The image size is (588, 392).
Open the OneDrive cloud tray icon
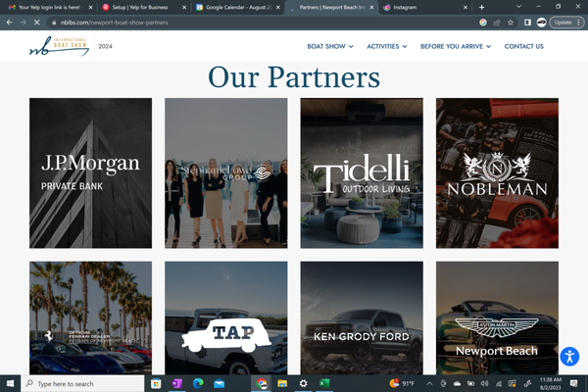point(457,383)
